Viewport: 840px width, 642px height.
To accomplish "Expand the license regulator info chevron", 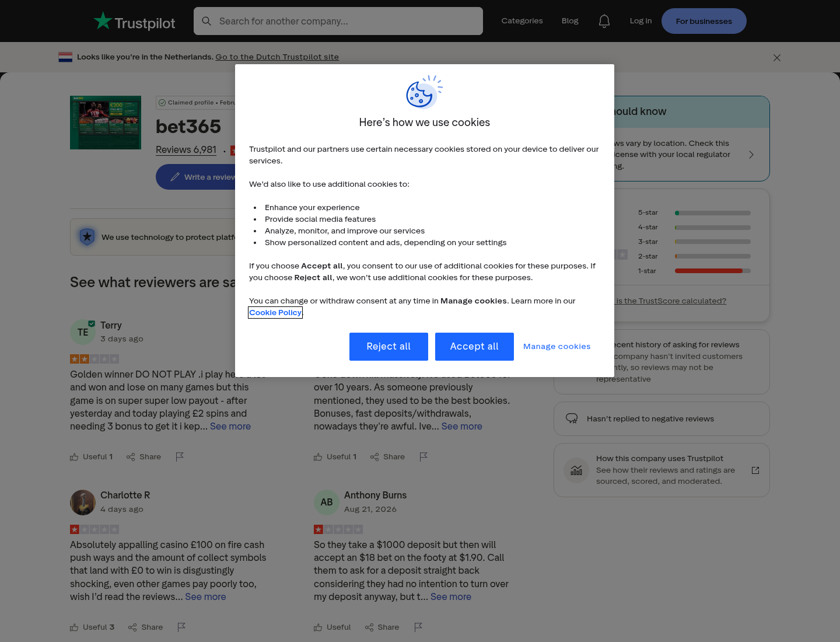I will [x=751, y=155].
